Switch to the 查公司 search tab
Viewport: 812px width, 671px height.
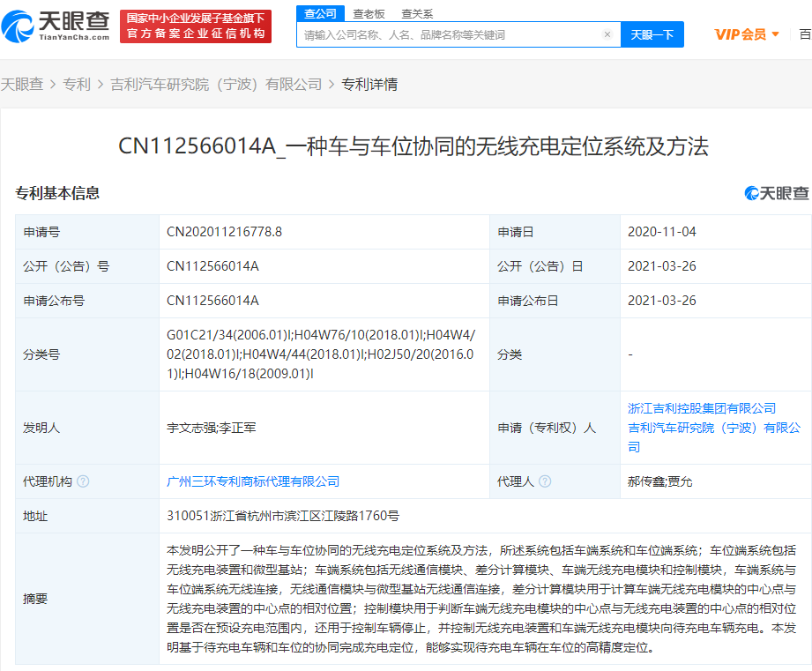pyautogui.click(x=320, y=13)
